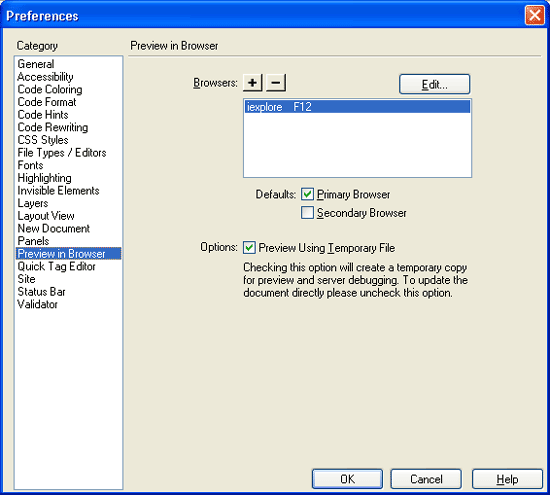
Task: Open the New Document category
Action: point(54,228)
